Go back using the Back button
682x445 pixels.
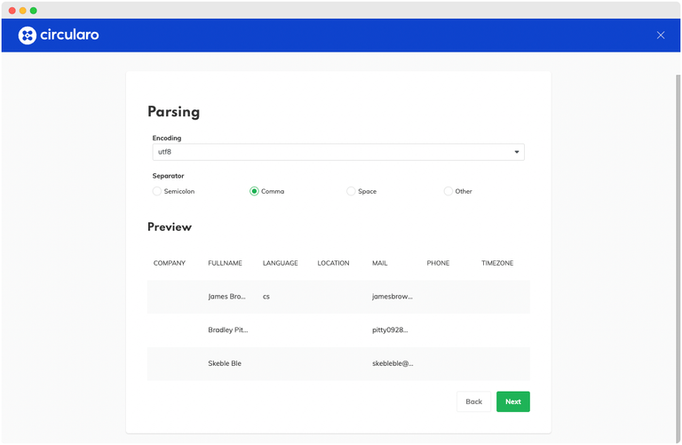[x=473, y=401]
